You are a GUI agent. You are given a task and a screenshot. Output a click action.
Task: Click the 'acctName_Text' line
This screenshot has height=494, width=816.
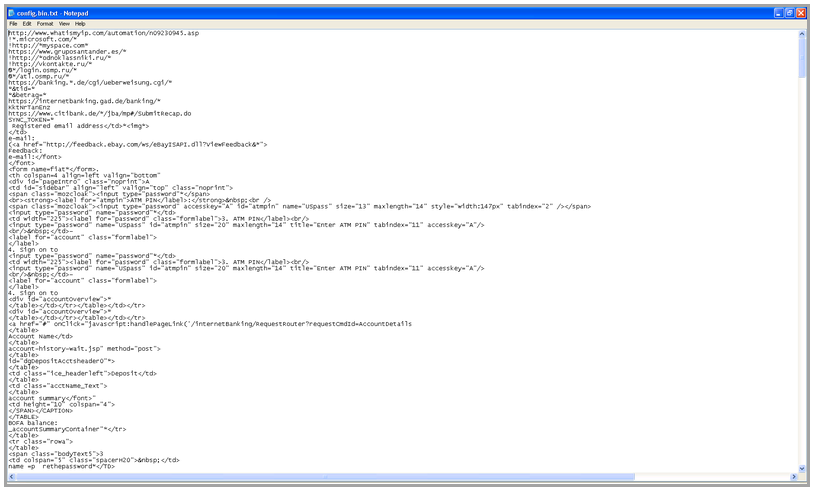pyautogui.click(x=58, y=386)
